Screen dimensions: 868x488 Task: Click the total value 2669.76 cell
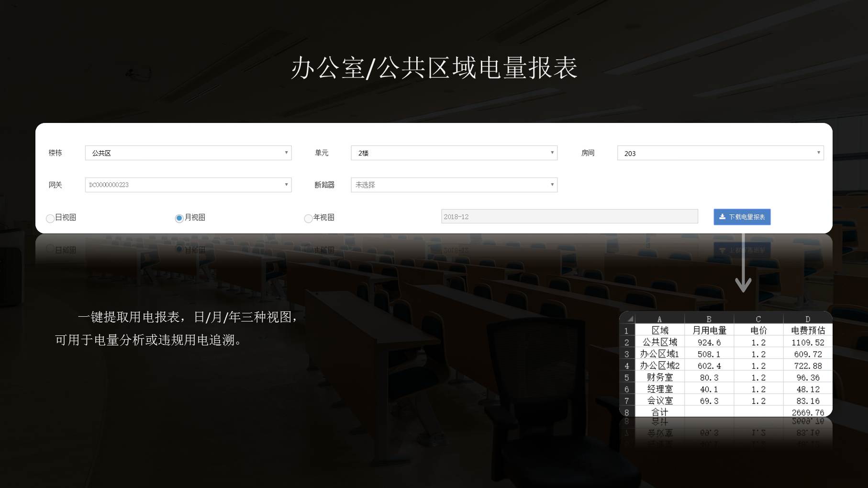807,412
